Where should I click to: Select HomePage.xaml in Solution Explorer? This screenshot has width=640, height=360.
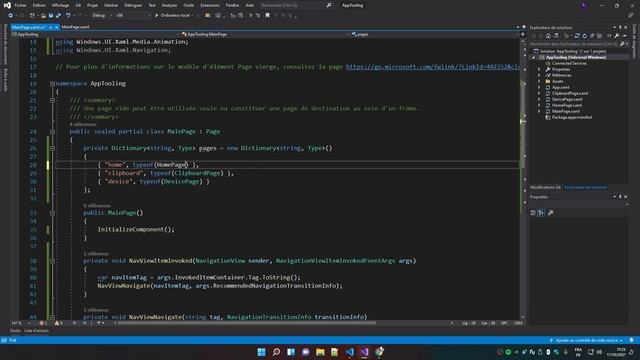click(567, 105)
